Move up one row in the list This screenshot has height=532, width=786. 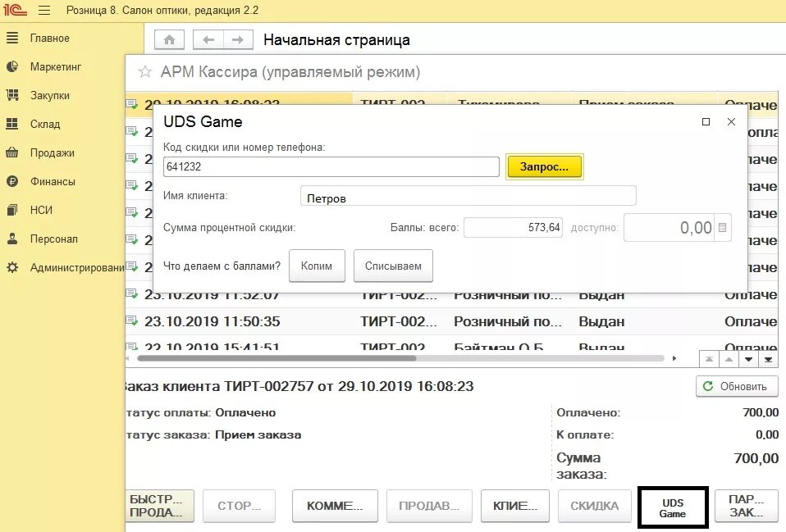coord(729,359)
